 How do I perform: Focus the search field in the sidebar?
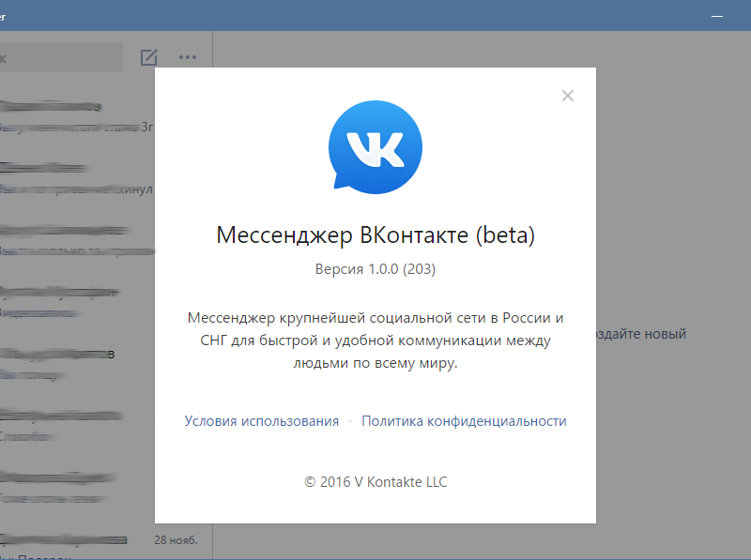tap(61, 57)
